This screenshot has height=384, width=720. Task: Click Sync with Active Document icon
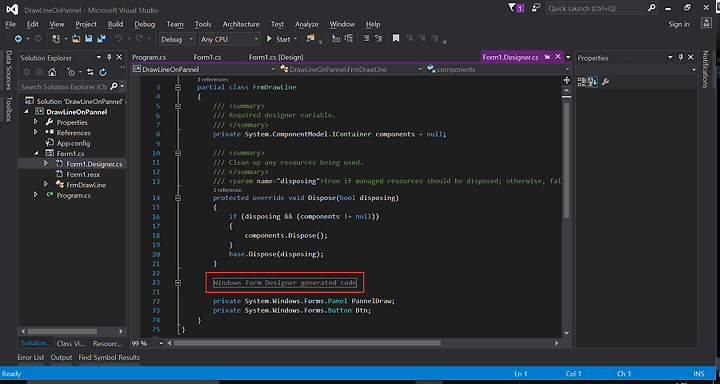coord(90,72)
